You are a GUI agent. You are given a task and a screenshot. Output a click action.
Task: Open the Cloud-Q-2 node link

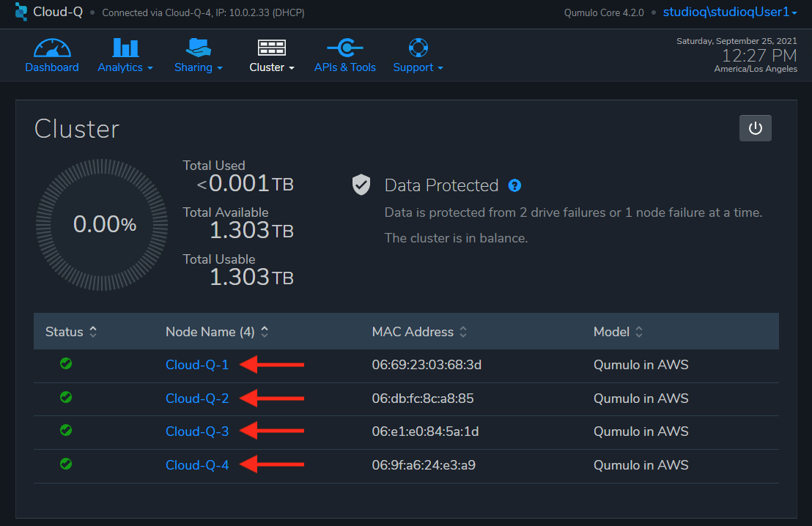(x=197, y=398)
